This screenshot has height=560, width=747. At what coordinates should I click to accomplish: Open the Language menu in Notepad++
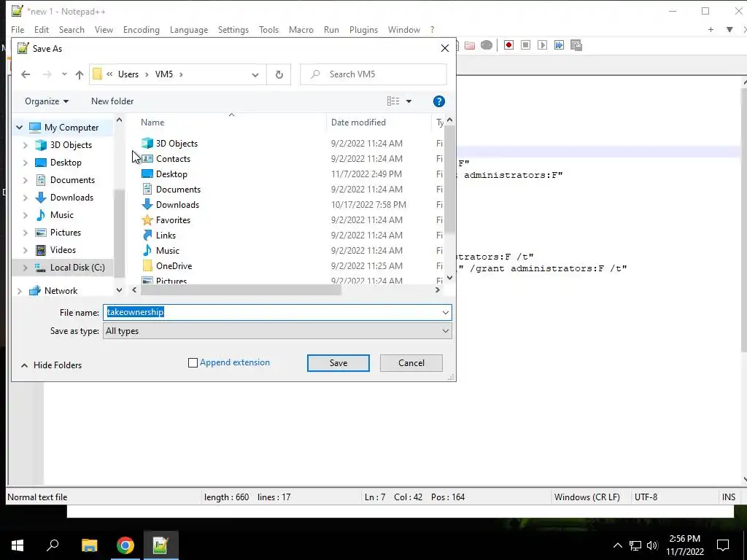(189, 29)
